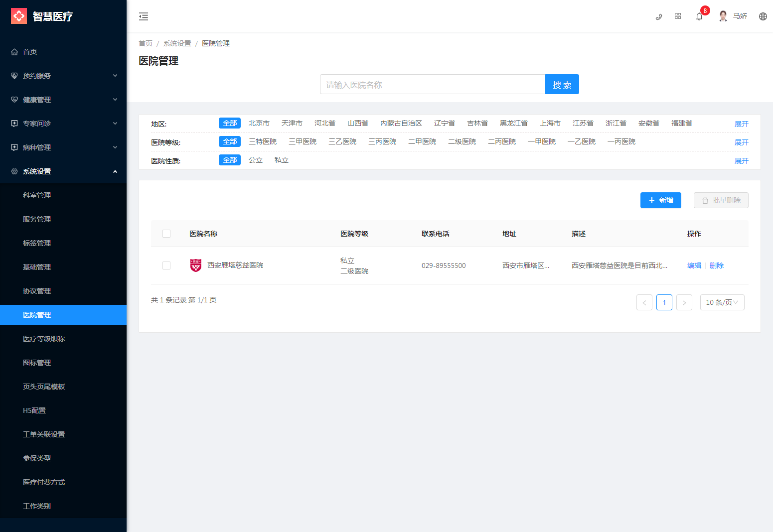The width and height of the screenshot is (773, 532).
Task: Focus the 请输入医院名称 search field
Action: coord(433,84)
